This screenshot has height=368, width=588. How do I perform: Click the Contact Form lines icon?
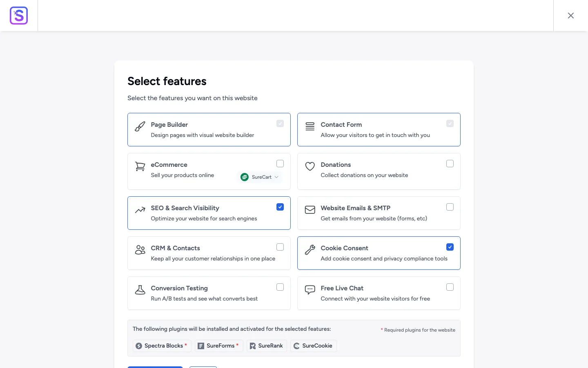(x=310, y=126)
